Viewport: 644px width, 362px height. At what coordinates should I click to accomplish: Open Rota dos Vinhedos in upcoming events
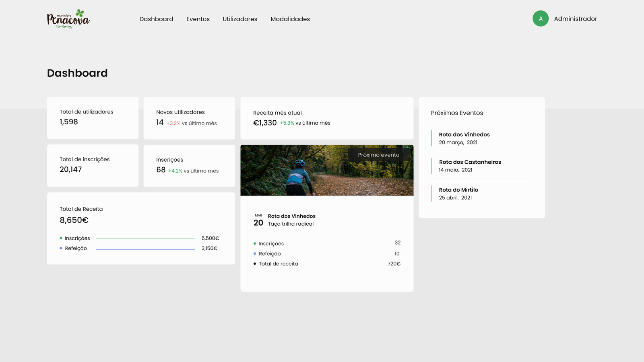(464, 135)
